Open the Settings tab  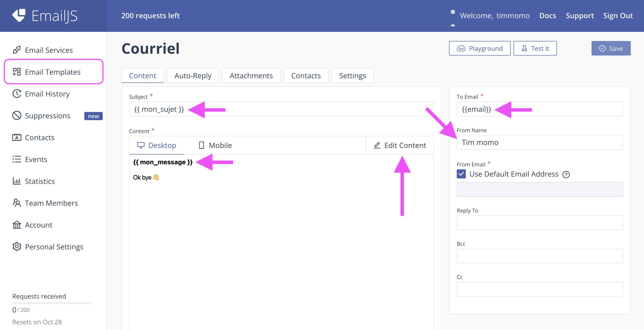(x=352, y=76)
